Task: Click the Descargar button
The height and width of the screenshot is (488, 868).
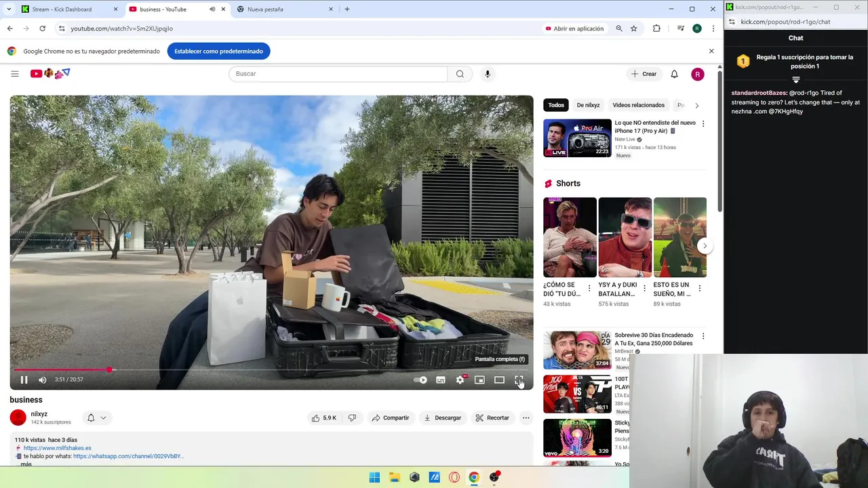Action: pos(442,418)
